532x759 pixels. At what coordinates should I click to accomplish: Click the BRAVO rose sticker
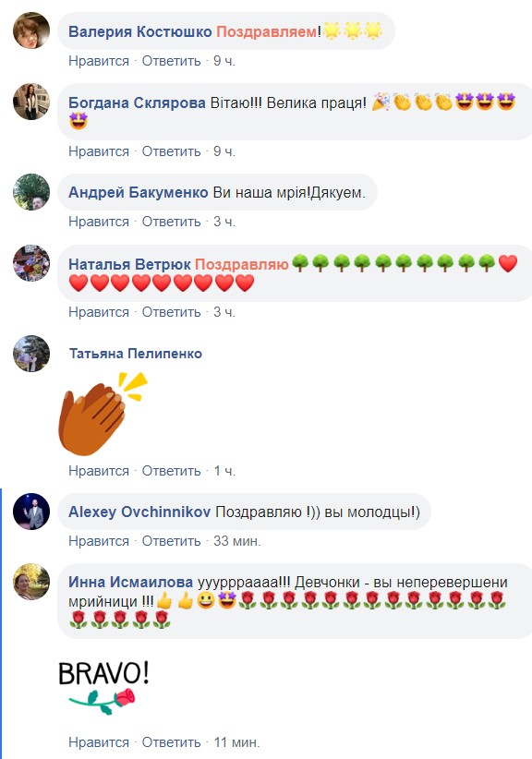point(103,688)
